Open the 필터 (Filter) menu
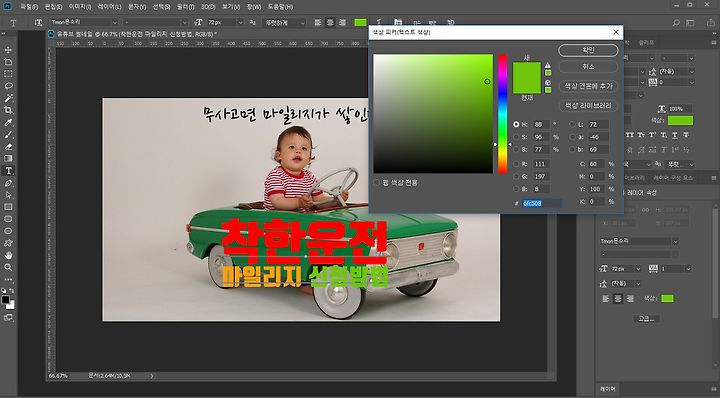720x398 pixels. (x=186, y=7)
